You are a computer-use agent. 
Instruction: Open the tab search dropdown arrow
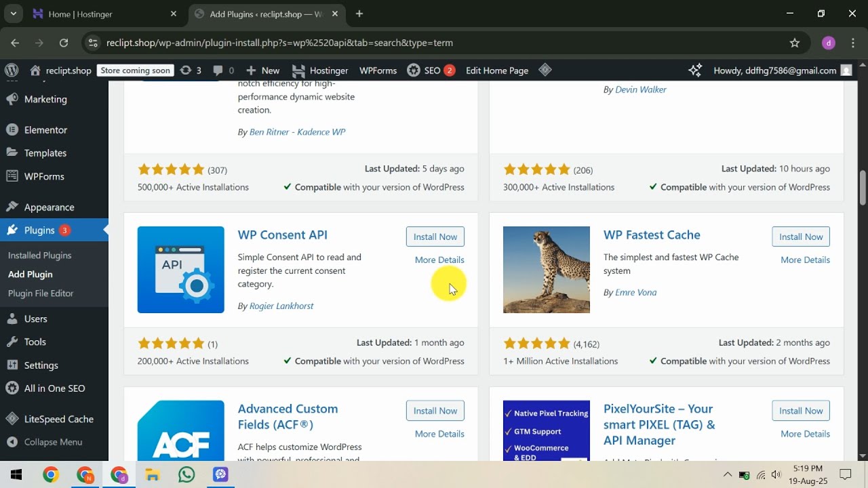pos(13,14)
